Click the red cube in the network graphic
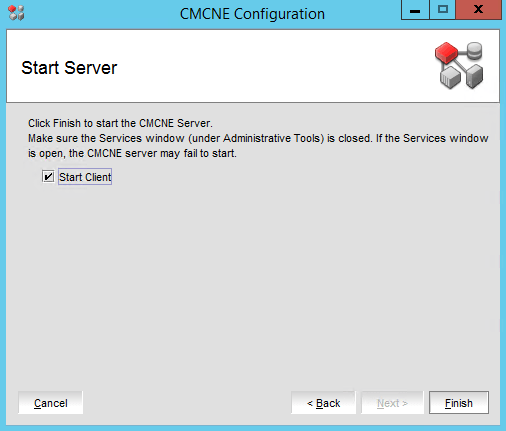Image resolution: width=506 pixels, height=431 pixels. [446, 52]
